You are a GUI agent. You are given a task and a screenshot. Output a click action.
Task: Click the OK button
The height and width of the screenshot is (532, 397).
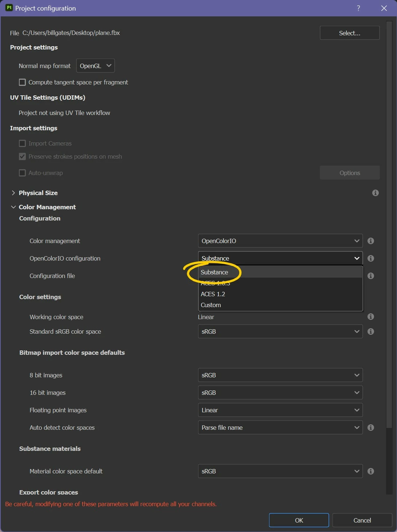(299, 520)
